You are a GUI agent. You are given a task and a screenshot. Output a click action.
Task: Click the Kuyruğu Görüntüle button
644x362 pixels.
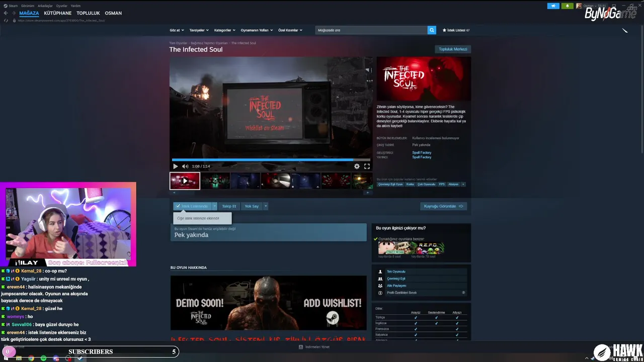point(443,206)
